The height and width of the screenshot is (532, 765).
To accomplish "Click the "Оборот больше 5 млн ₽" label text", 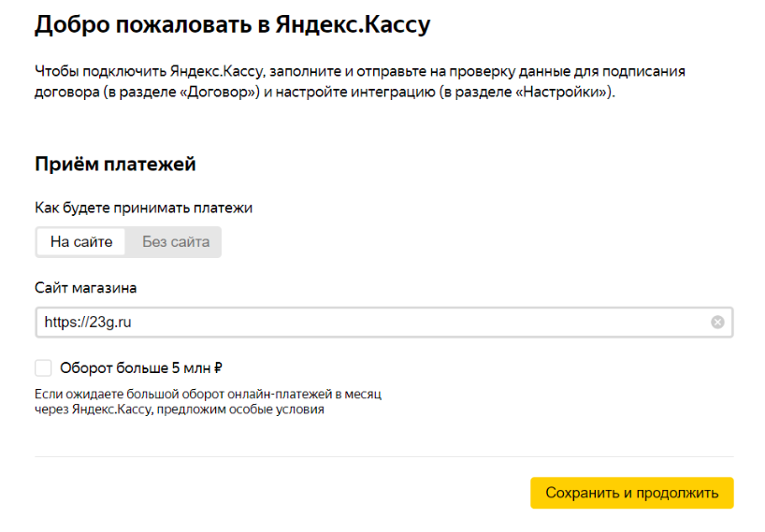I will coord(141,368).
